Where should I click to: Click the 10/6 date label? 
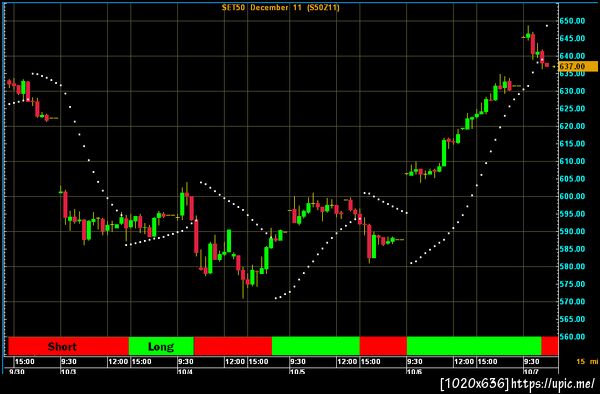pyautogui.click(x=414, y=371)
